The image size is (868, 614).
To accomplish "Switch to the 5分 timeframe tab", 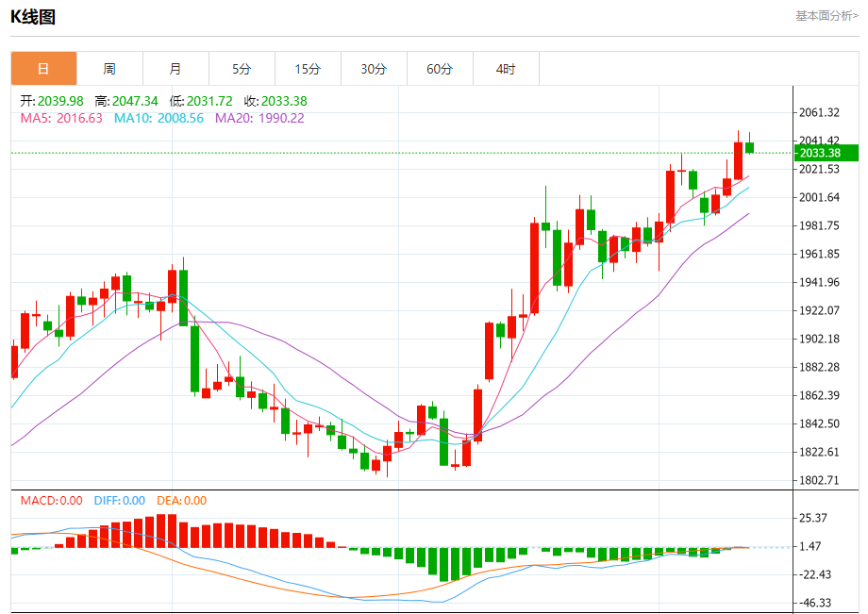I will pos(242,69).
